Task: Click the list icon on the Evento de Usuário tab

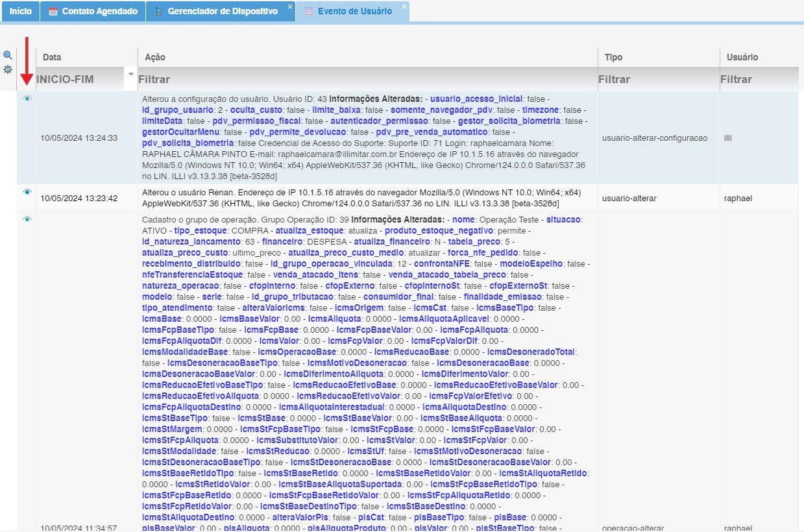Action: point(309,11)
